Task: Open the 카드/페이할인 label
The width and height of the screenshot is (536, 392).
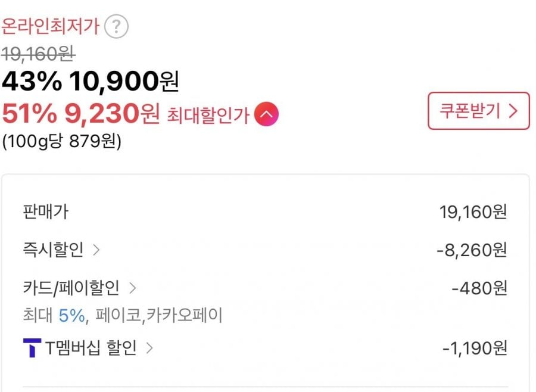Action: coord(70,288)
